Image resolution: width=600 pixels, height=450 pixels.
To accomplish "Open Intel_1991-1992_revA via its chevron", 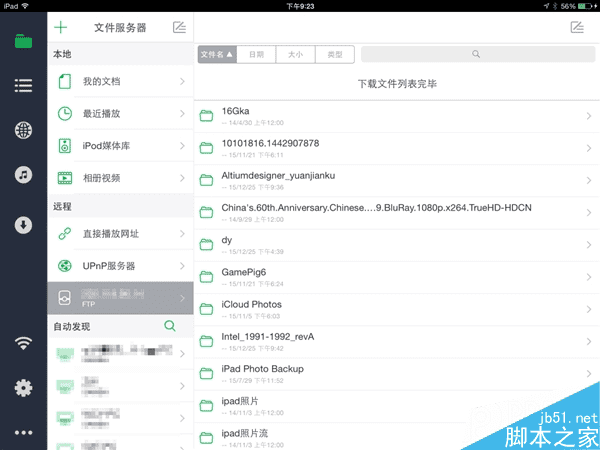I will point(589,341).
